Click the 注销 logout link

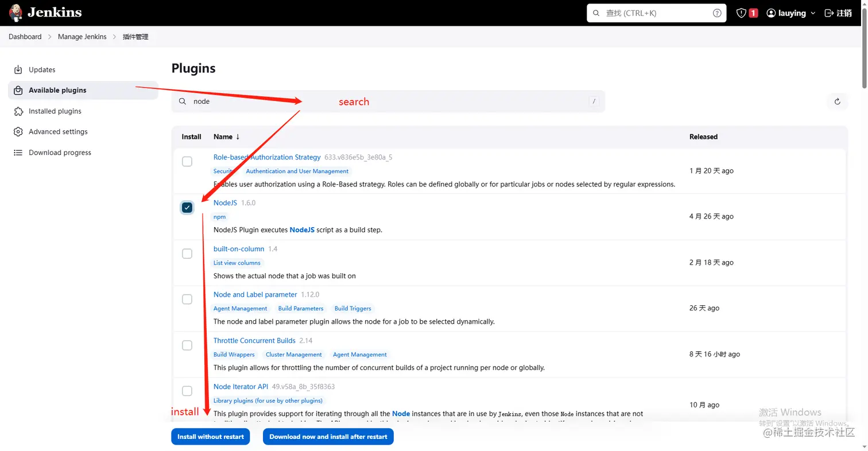(x=844, y=13)
